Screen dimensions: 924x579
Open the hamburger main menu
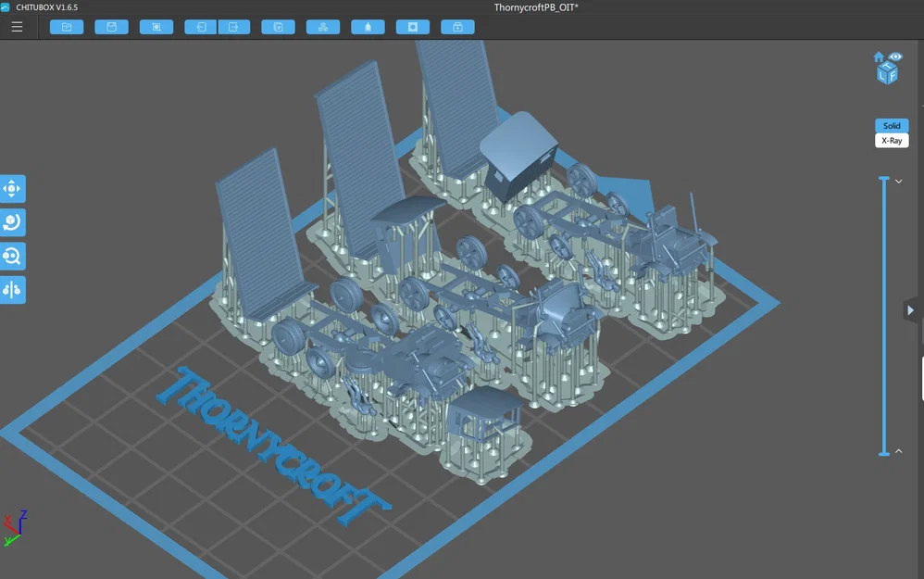(x=17, y=27)
